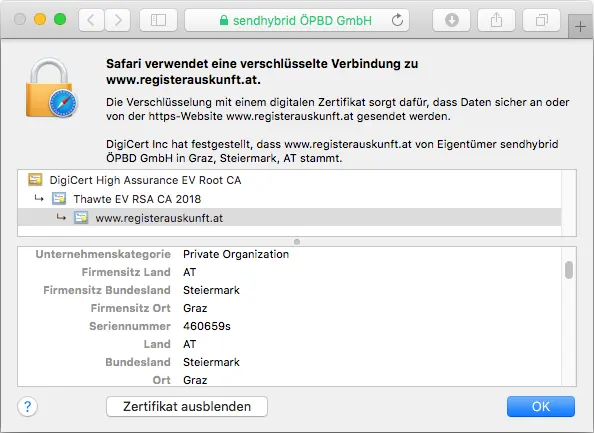Click the 'Private Organization' value
Image resolution: width=594 pixels, height=433 pixels.
[236, 254]
